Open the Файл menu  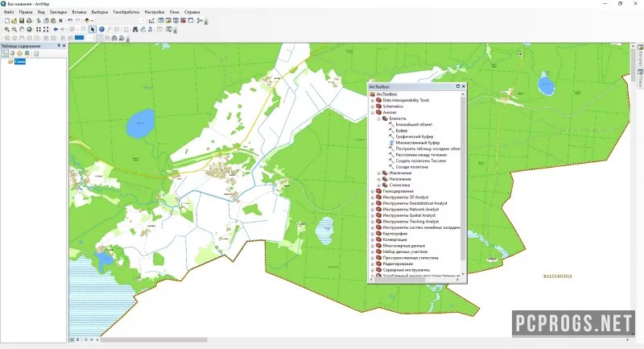(9, 12)
